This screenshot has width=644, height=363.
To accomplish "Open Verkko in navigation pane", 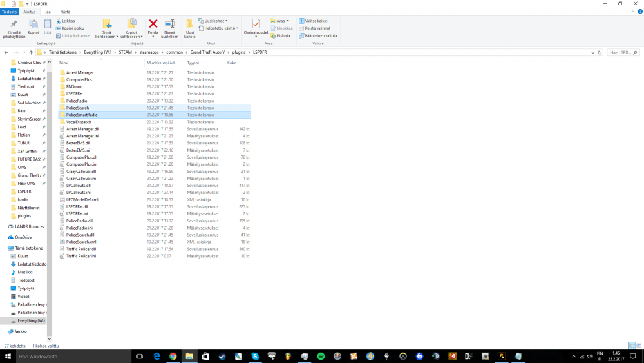I will (x=21, y=331).
